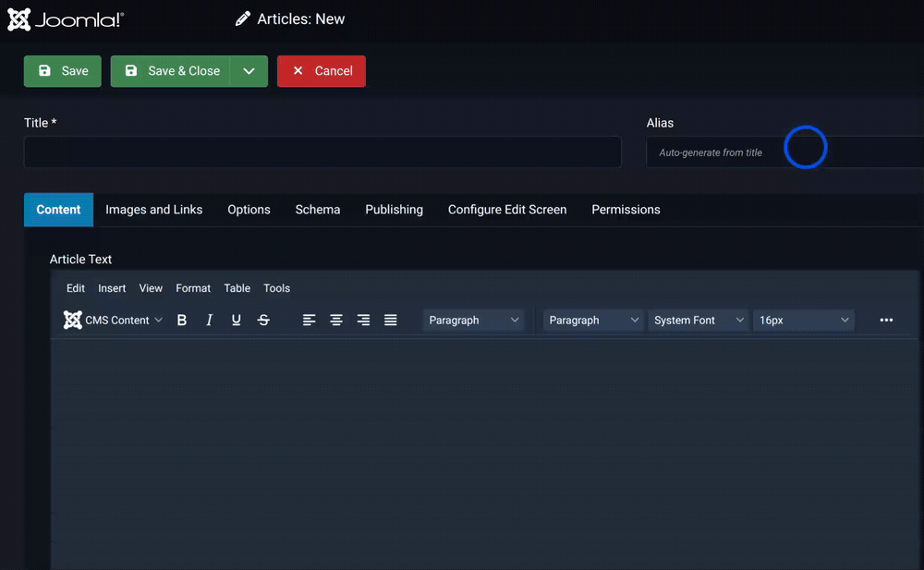Toggle underline formatting in editor
The image size is (924, 570).
[x=237, y=320]
